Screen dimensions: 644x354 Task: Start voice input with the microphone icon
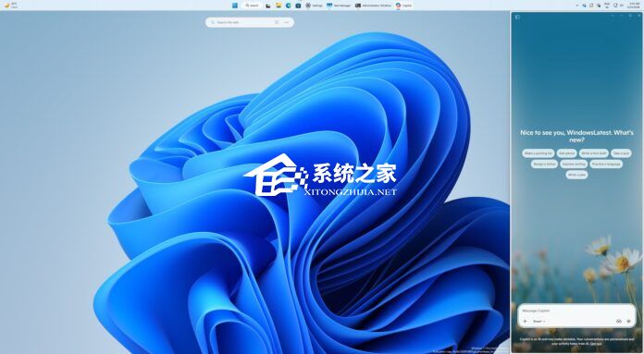pos(628,321)
